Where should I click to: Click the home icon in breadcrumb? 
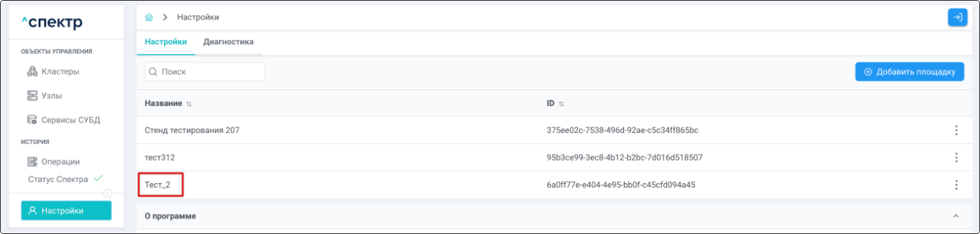149,17
